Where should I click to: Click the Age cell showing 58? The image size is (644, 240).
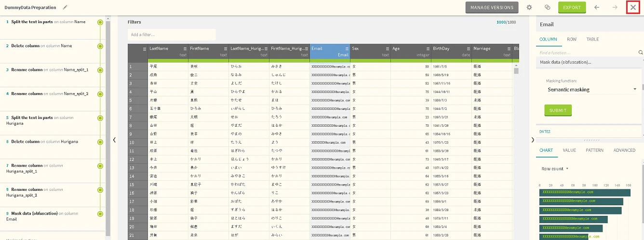pyautogui.click(x=411, y=67)
